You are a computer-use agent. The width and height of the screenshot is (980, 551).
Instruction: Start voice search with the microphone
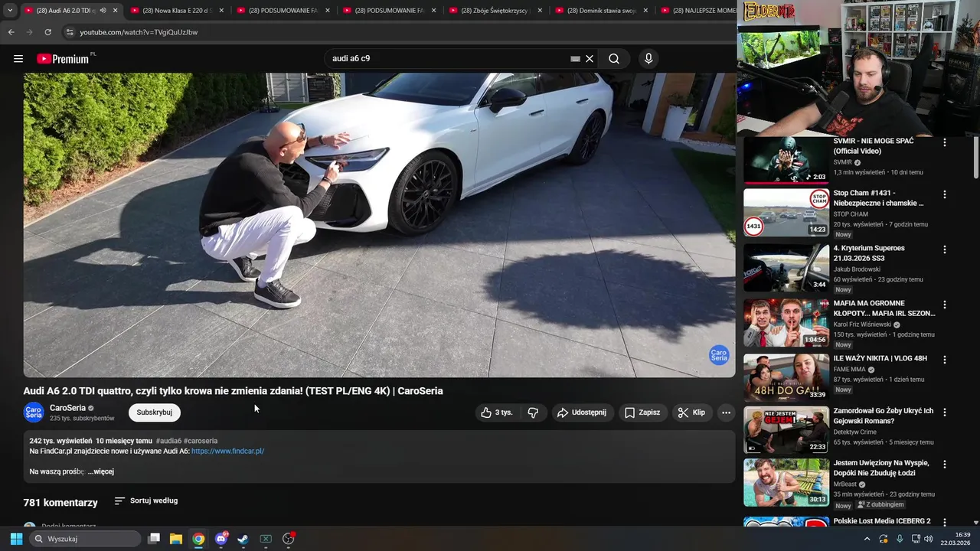pyautogui.click(x=648, y=59)
